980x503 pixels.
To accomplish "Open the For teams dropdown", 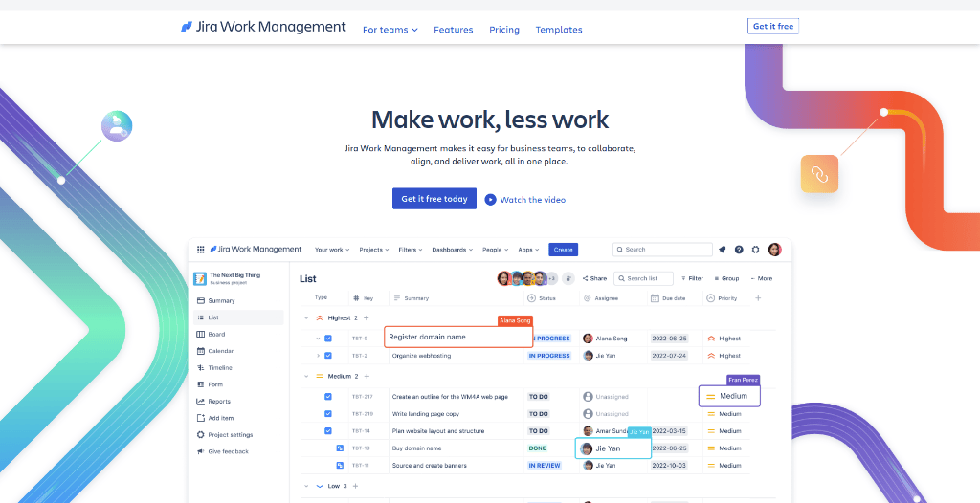I will [x=390, y=30].
